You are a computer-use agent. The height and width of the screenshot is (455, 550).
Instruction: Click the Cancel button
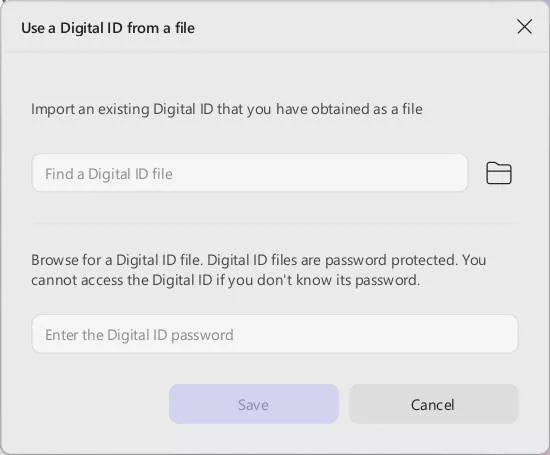[x=433, y=404]
